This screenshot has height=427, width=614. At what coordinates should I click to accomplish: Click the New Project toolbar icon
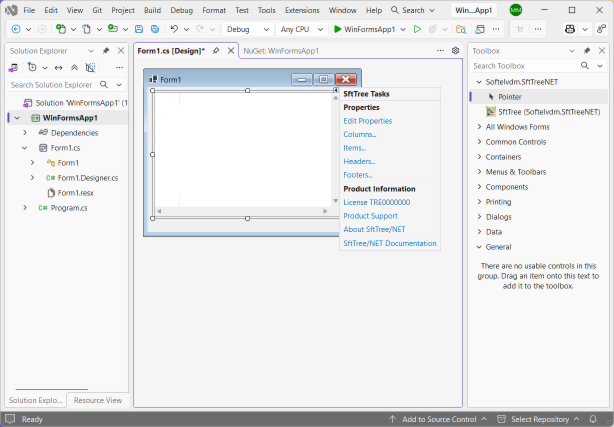pyautogui.click(x=61, y=29)
